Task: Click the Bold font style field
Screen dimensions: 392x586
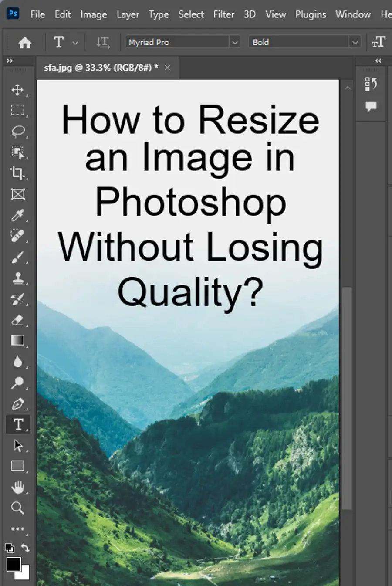Action: pyautogui.click(x=299, y=42)
